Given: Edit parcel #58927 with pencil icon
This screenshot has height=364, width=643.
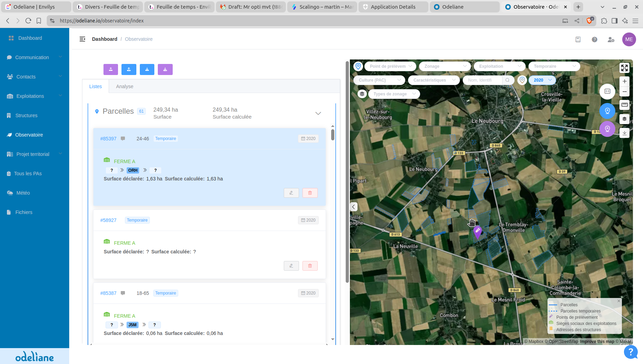Looking at the screenshot, I should (291, 266).
